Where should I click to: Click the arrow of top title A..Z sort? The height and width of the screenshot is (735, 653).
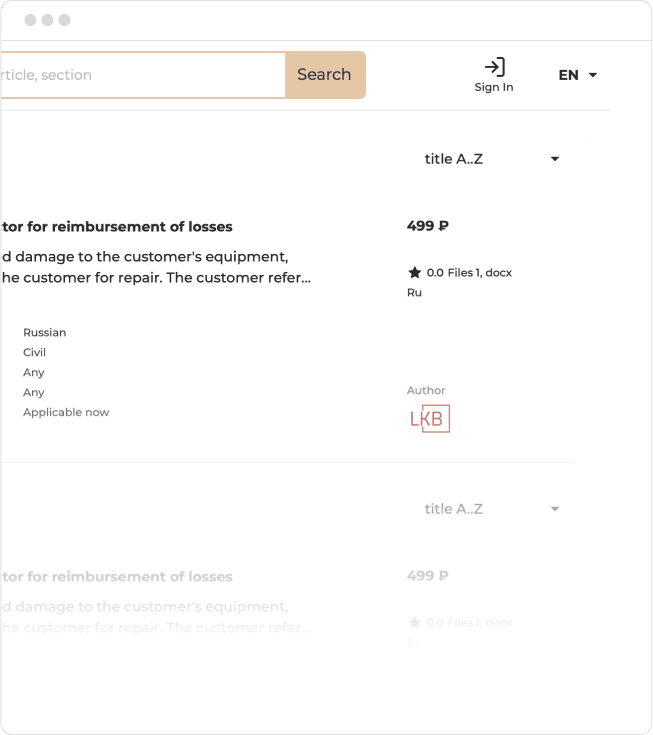coord(555,159)
